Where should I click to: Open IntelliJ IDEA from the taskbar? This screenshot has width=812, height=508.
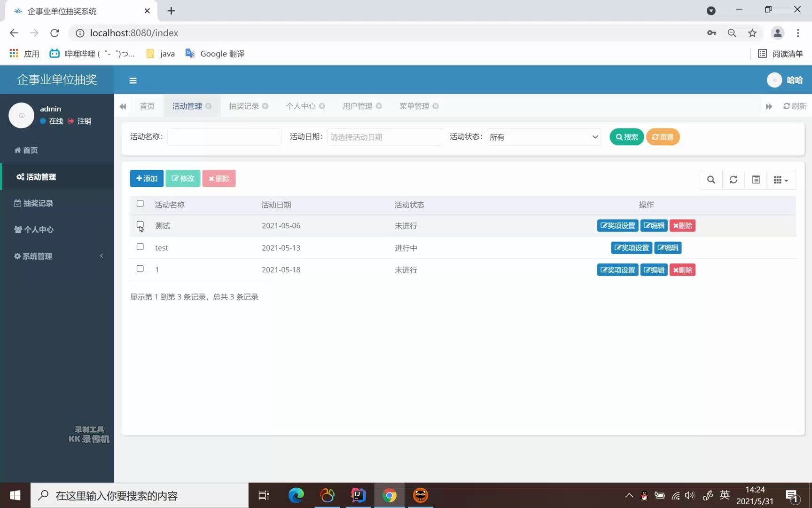358,495
